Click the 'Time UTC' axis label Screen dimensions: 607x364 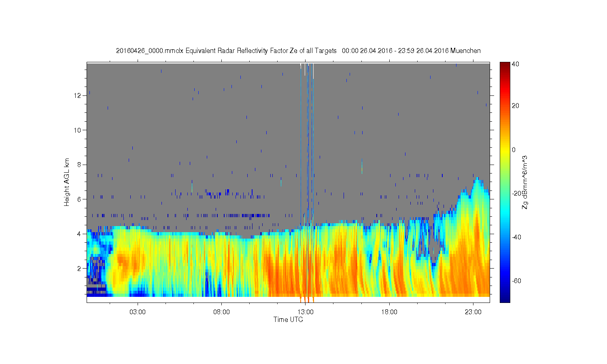[288, 320]
